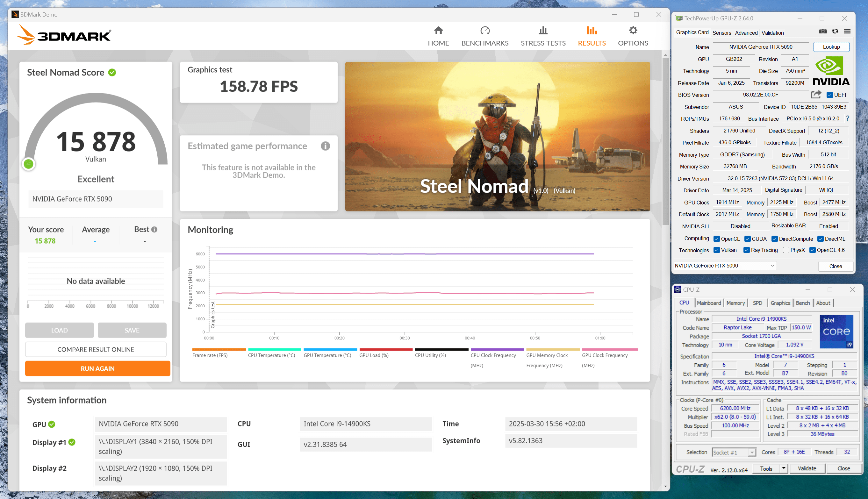The height and width of the screenshot is (499, 868).
Task: Open the GPU-Z hamburger menu
Action: [x=847, y=31]
